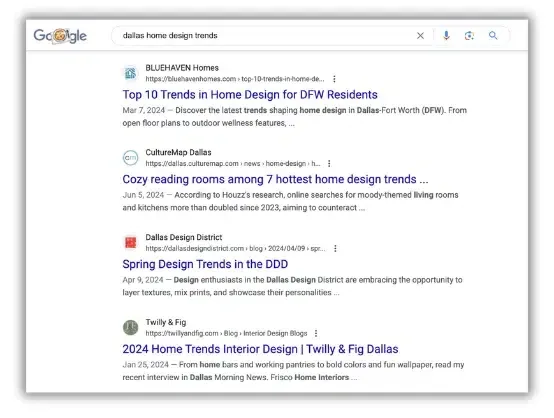Open three-dot menu for CultureMap Dallas result
554x418 pixels.
(329, 164)
